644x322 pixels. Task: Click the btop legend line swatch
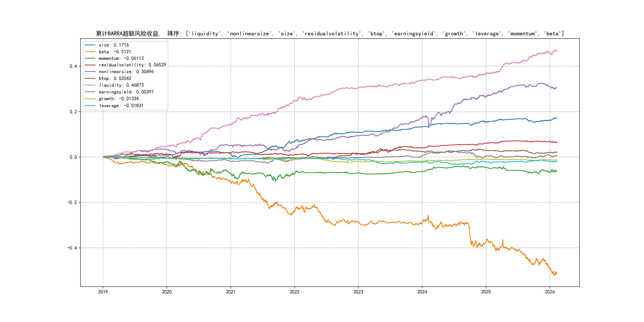pyautogui.click(x=90, y=79)
